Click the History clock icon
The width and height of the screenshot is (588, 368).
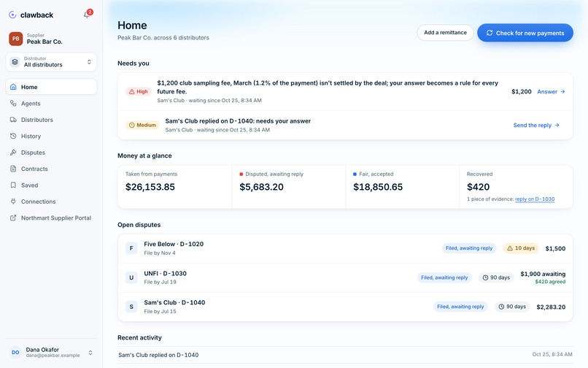13,136
